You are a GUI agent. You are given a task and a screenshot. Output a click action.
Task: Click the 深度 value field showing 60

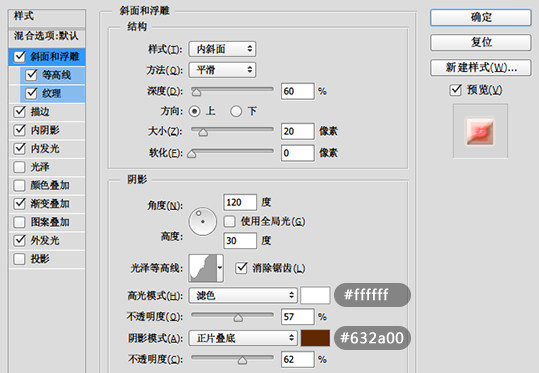click(297, 91)
